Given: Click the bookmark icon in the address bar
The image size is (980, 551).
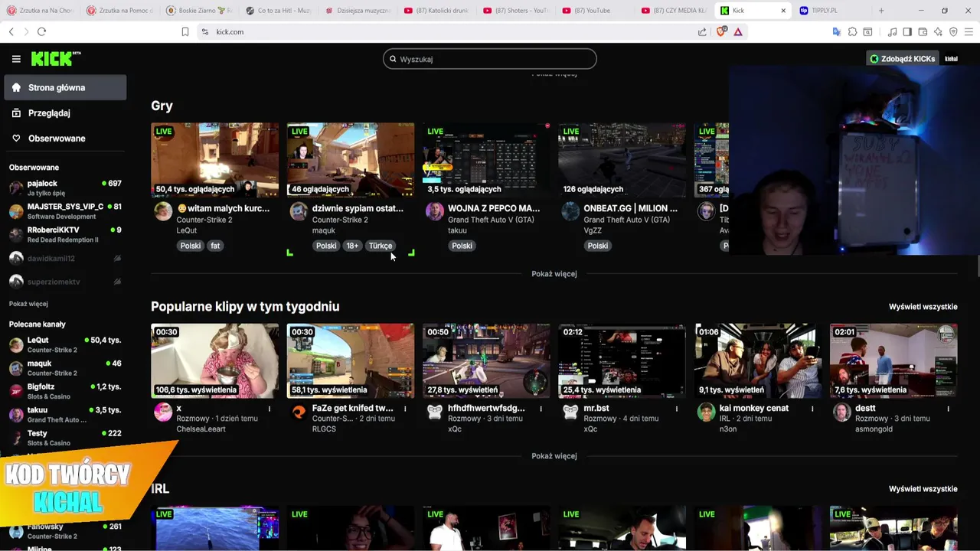Looking at the screenshot, I should (x=185, y=31).
